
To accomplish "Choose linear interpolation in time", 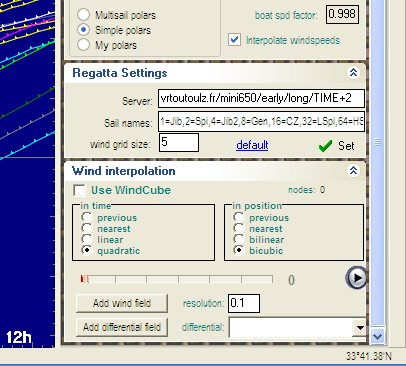I will [x=87, y=239].
